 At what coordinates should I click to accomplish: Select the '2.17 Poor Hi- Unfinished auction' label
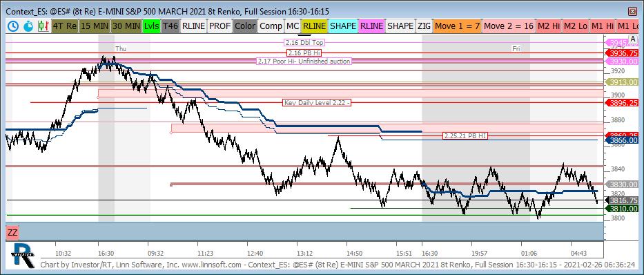[x=304, y=61]
